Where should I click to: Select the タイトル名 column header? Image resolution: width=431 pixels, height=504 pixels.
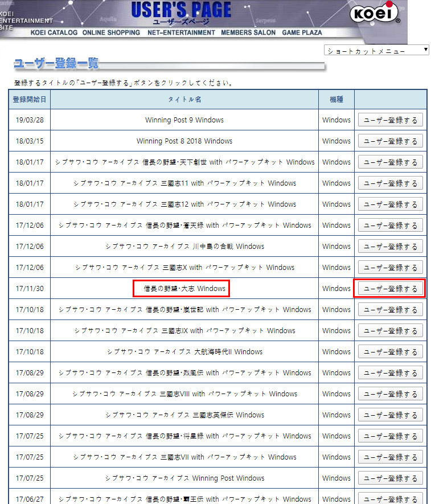184,99
